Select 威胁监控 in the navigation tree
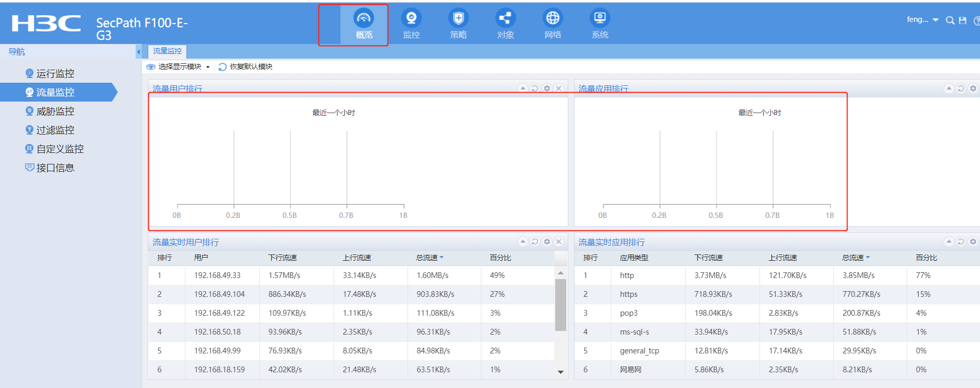 [55, 111]
